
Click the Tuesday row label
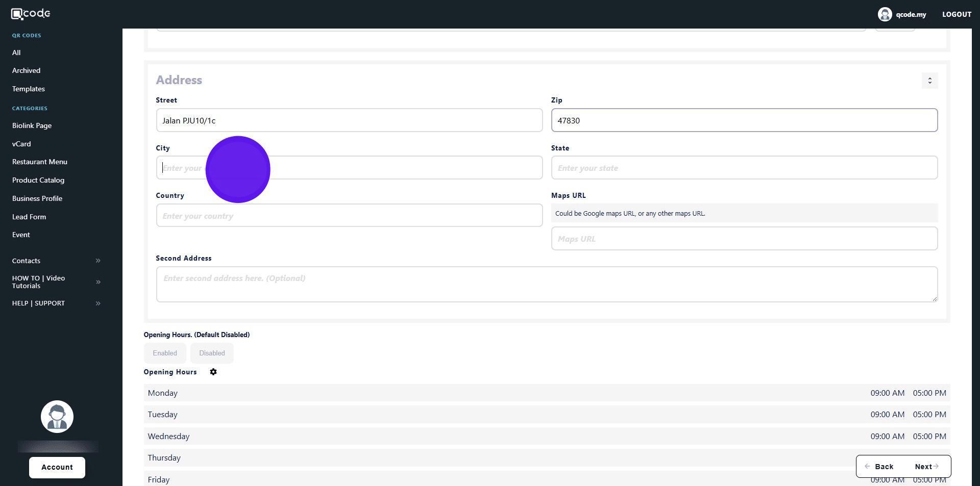(x=163, y=415)
